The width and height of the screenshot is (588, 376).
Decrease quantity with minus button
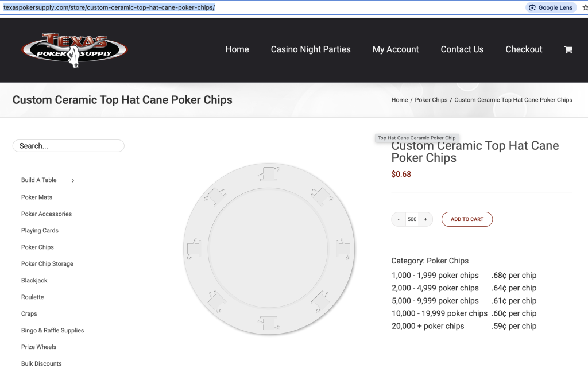click(399, 219)
